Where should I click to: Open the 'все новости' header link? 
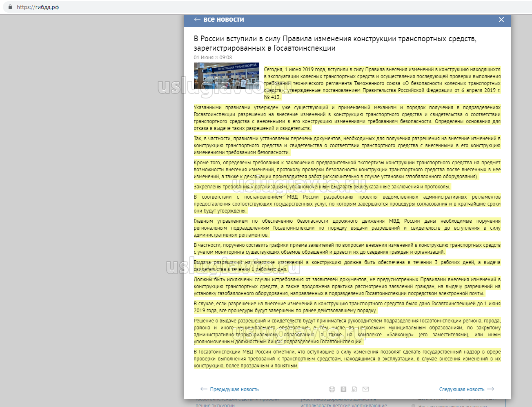tap(224, 20)
